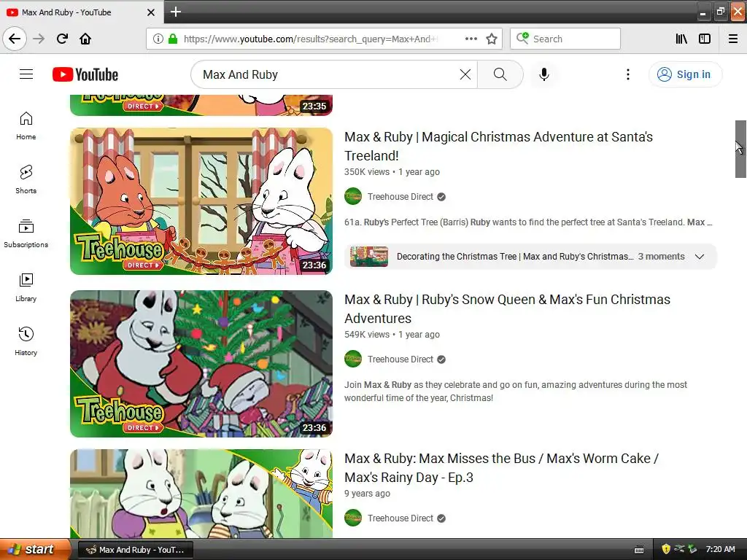Click the '549K views' text
747x560 pixels.
tap(367, 334)
